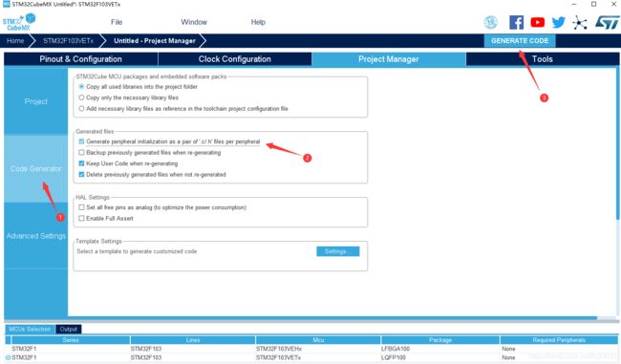621x364 pixels.
Task: Click the GENERATE CODE button
Action: pyautogui.click(x=520, y=41)
